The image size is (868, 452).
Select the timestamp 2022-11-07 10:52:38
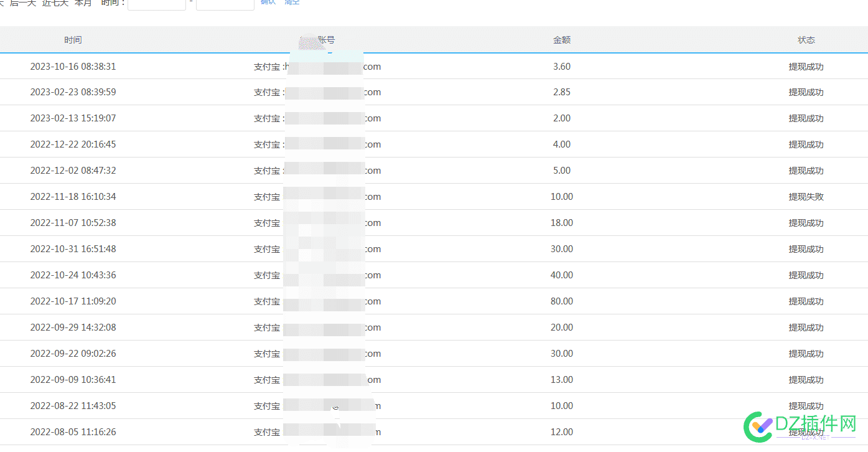pyautogui.click(x=73, y=223)
